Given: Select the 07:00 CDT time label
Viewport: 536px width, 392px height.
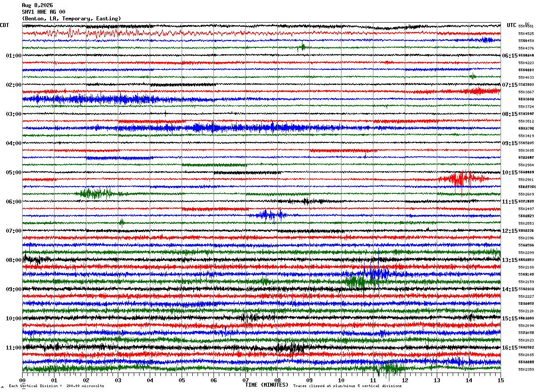Looking at the screenshot, I should coord(14,231).
